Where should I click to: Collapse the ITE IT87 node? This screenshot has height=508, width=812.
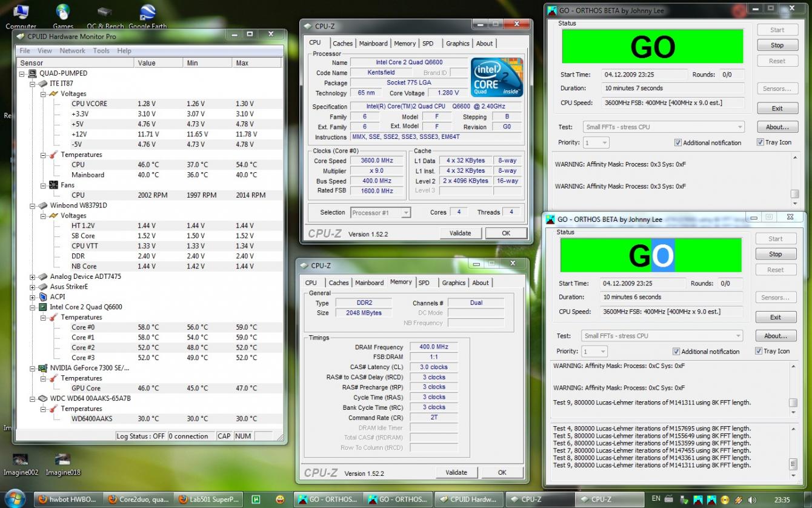(33, 84)
